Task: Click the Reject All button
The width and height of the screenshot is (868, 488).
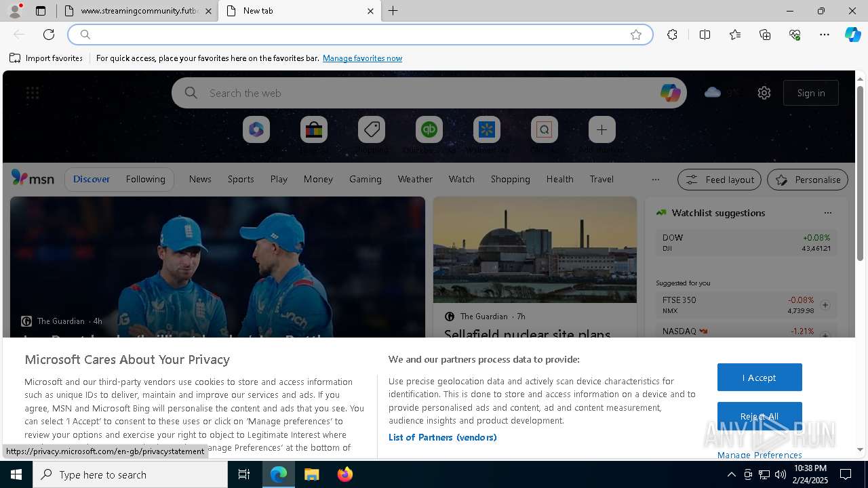Action: [759, 416]
